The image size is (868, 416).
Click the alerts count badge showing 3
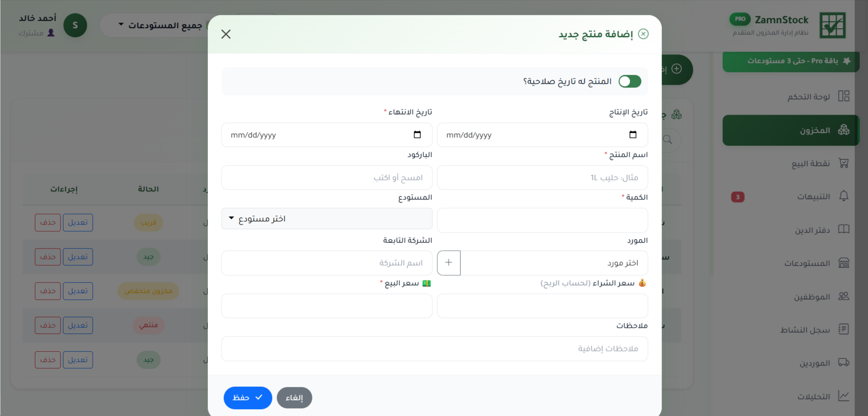738,197
